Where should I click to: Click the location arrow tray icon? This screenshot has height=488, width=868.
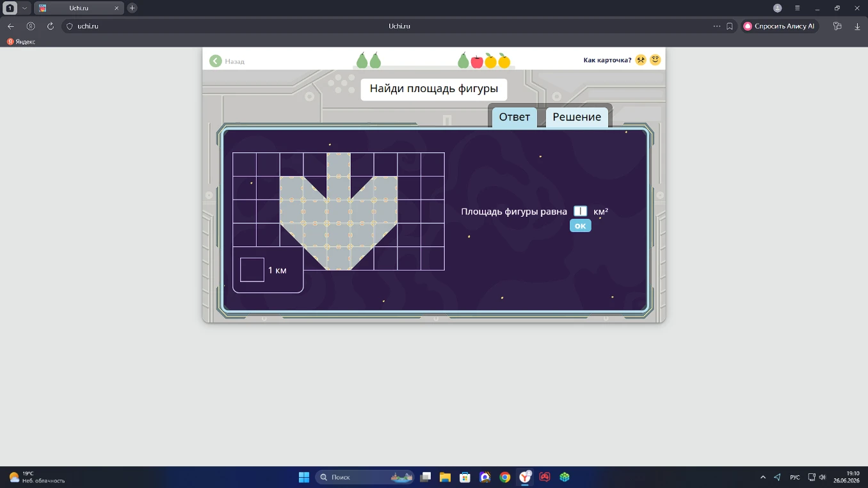point(777,477)
